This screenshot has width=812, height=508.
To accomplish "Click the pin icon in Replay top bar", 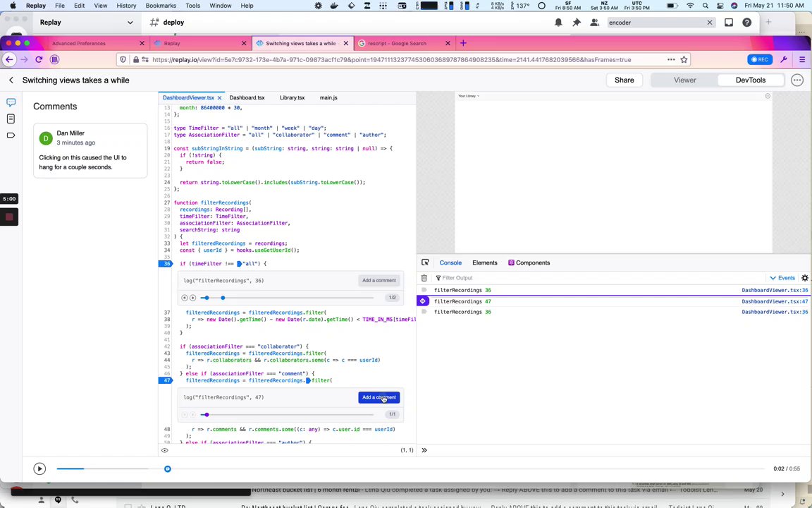I will [577, 23].
